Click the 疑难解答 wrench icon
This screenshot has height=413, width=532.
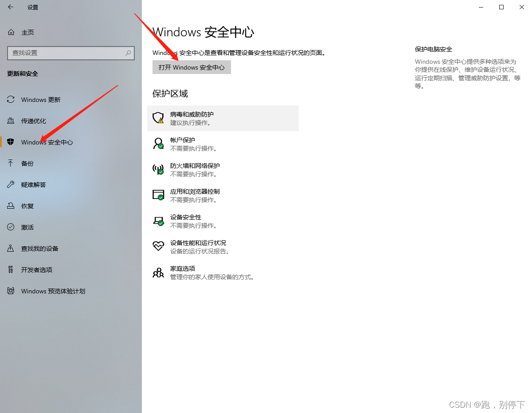click(x=11, y=185)
